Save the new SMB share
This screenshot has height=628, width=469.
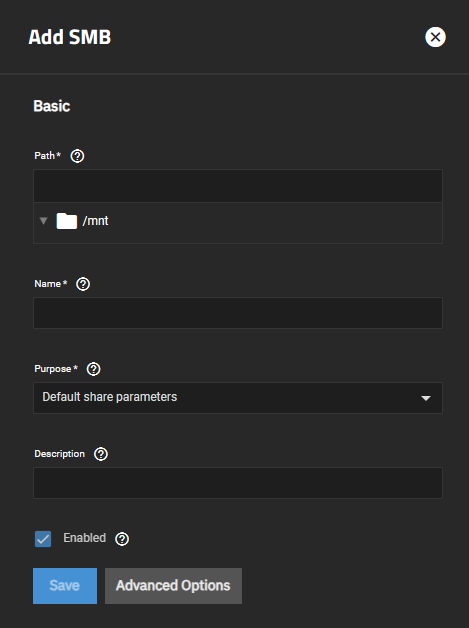point(65,586)
